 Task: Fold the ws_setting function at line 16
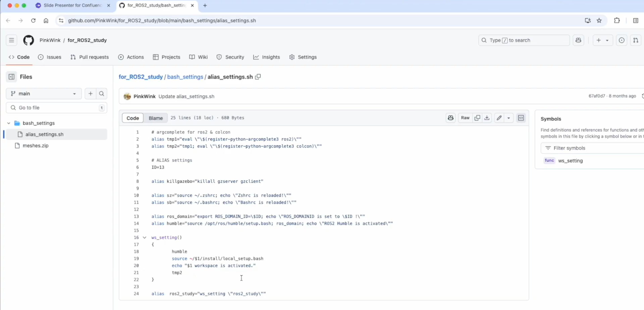(144, 237)
